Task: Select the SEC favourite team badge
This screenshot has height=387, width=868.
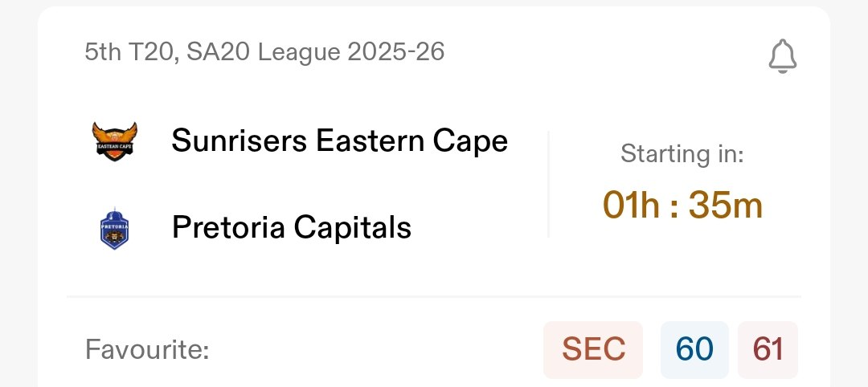Action: 593,349
